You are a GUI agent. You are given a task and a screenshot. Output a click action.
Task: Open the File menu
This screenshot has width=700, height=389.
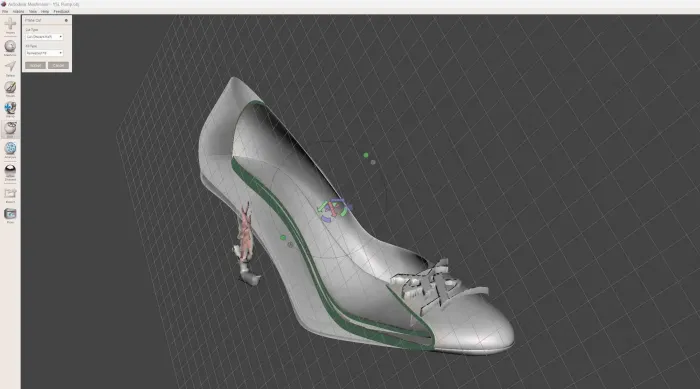click(5, 11)
